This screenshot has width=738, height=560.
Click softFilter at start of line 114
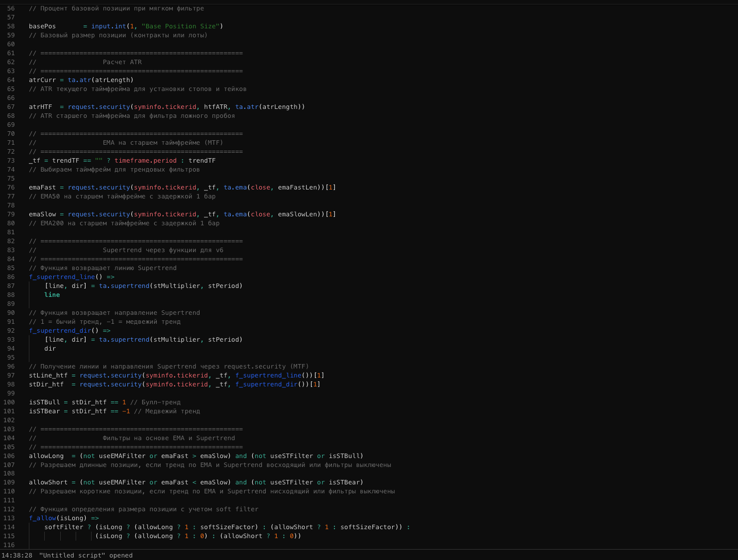click(x=64, y=527)
